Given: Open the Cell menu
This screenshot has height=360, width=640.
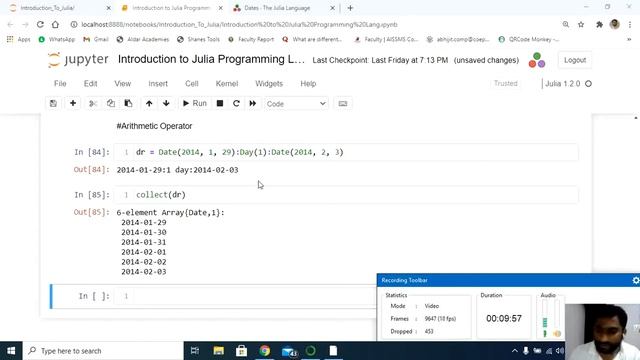Looking at the screenshot, I should tap(192, 84).
